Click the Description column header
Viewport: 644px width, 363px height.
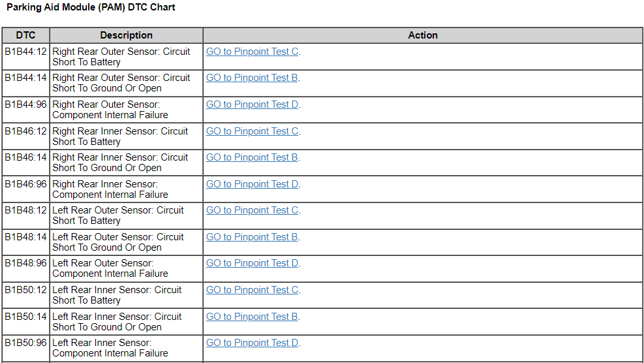(126, 35)
